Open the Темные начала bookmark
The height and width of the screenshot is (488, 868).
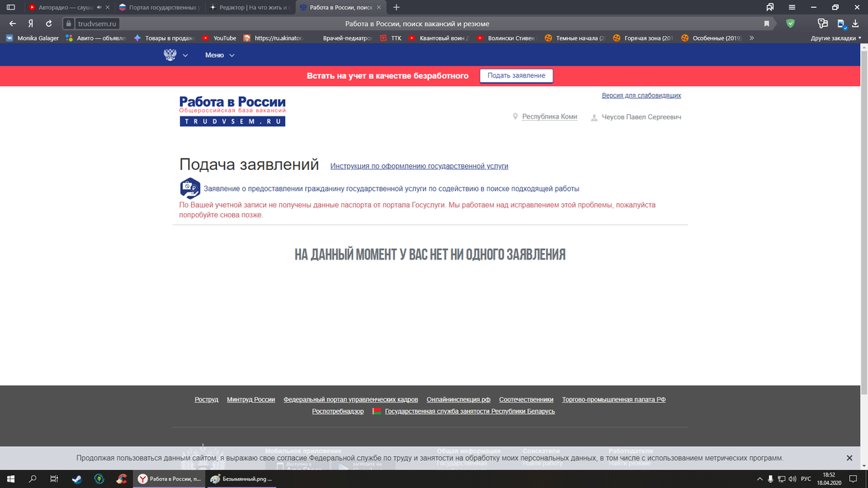point(574,38)
